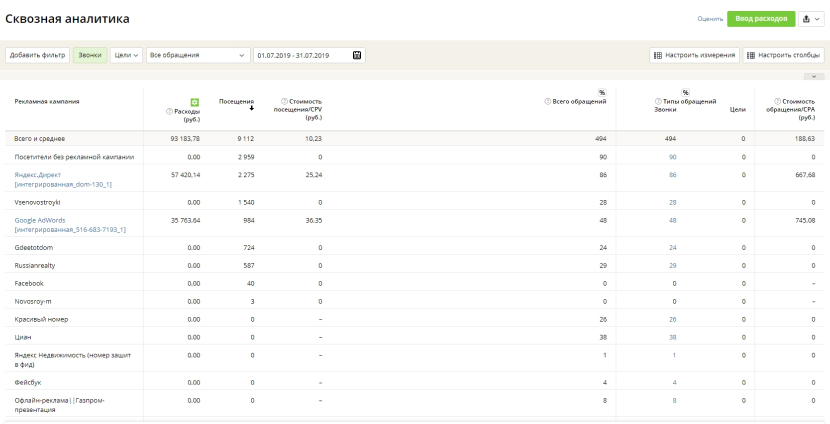Select the Novosroy-m row name
The image size is (830, 424).
click(x=33, y=302)
